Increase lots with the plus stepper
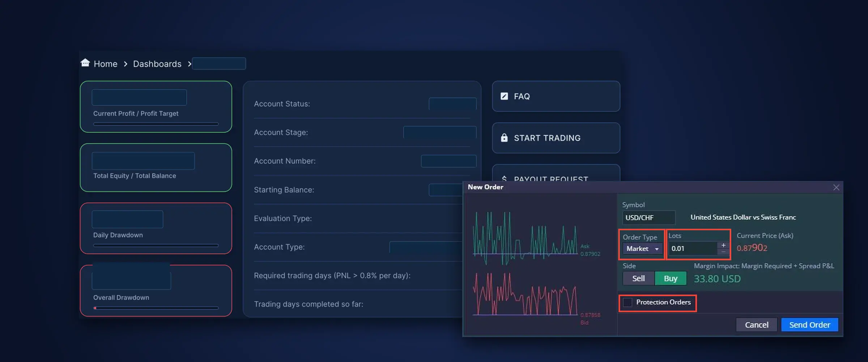868x362 pixels. point(723,245)
